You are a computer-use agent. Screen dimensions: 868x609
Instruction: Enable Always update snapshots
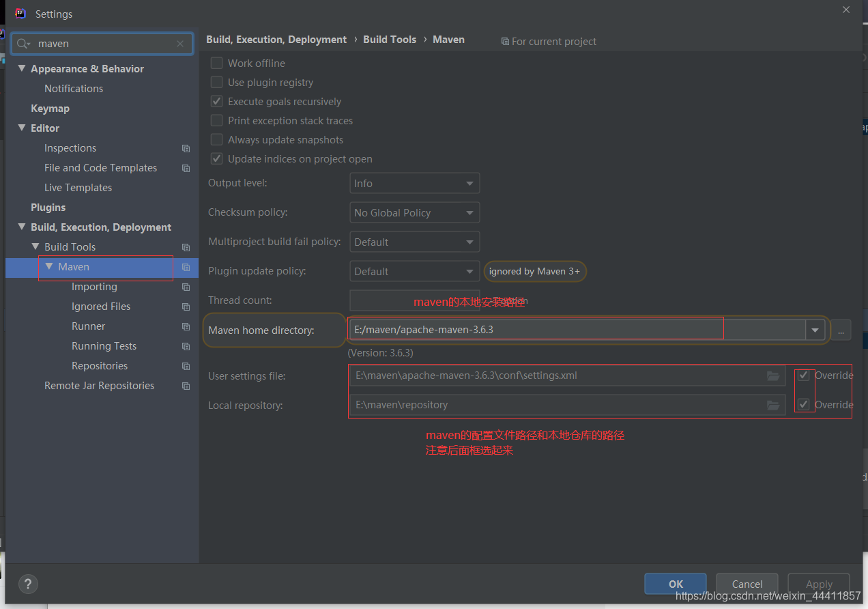click(216, 139)
